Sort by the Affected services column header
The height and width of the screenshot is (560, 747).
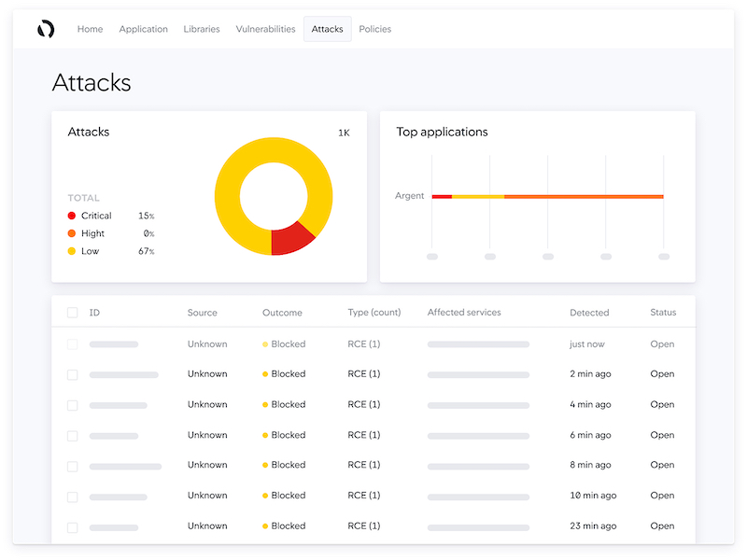tap(464, 313)
